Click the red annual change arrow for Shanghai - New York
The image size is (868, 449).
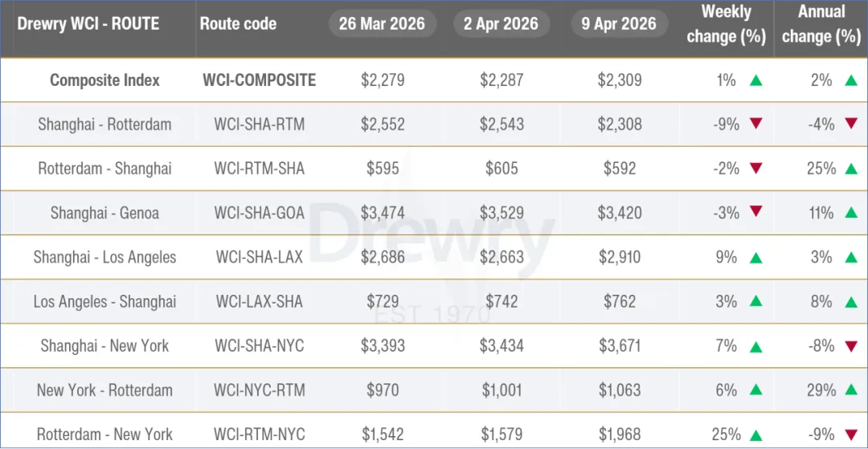tap(851, 346)
